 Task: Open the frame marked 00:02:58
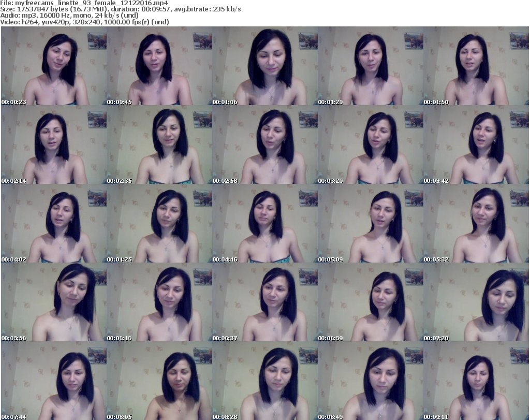click(x=265, y=144)
